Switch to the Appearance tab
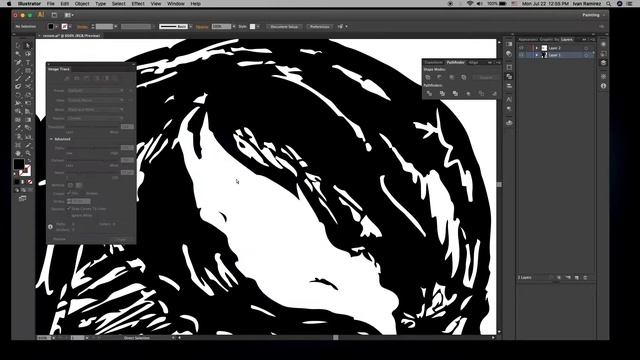 click(x=528, y=40)
